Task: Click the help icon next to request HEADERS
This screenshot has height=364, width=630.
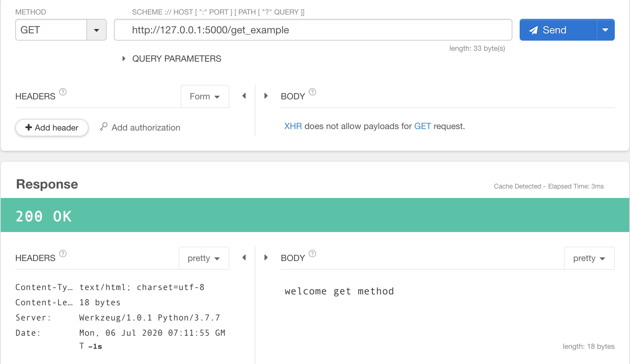Action: [63, 92]
